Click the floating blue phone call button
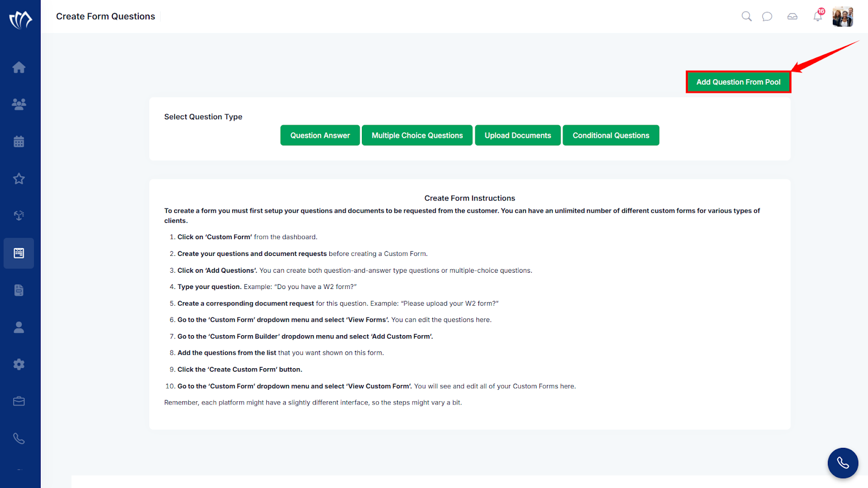Image resolution: width=868 pixels, height=488 pixels. click(x=843, y=463)
